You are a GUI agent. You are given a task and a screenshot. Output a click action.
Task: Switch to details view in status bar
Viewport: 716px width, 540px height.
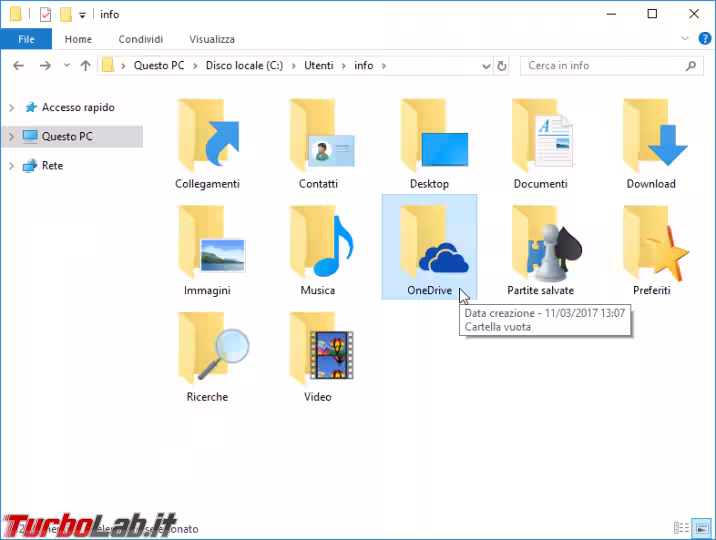[x=681, y=528]
